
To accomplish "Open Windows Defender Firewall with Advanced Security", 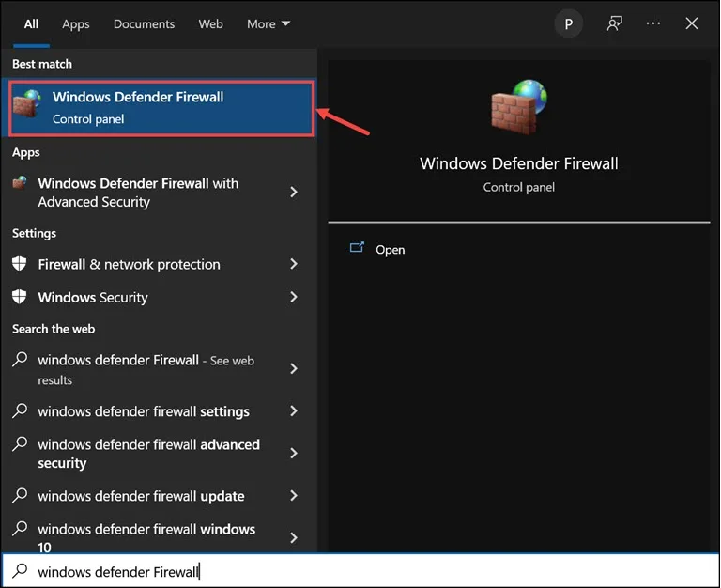I will (158, 193).
